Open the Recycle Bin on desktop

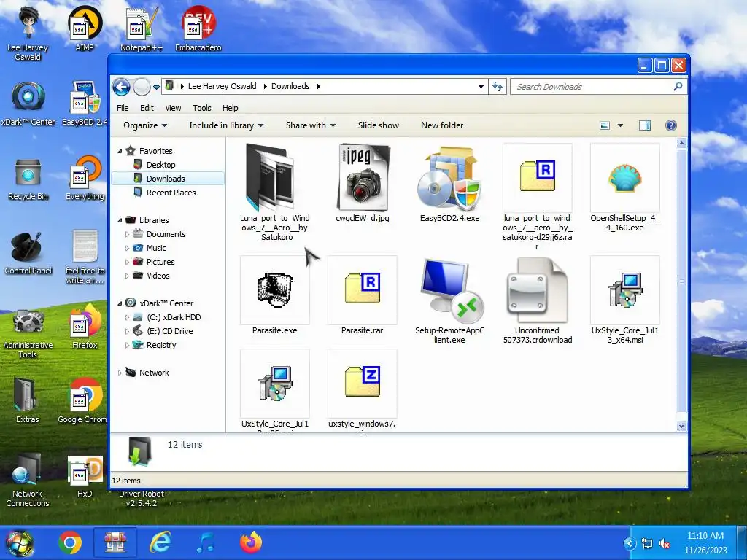point(28,179)
